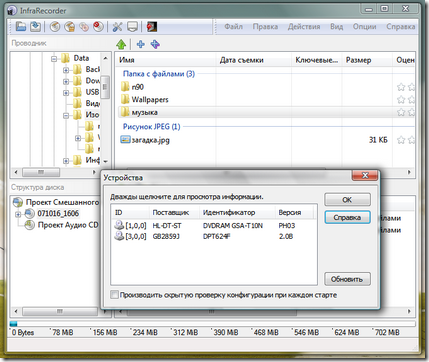Viewport: 429px width, 362px height.
Task: Expand the Dow folder tree node
Action: [x=66, y=81]
